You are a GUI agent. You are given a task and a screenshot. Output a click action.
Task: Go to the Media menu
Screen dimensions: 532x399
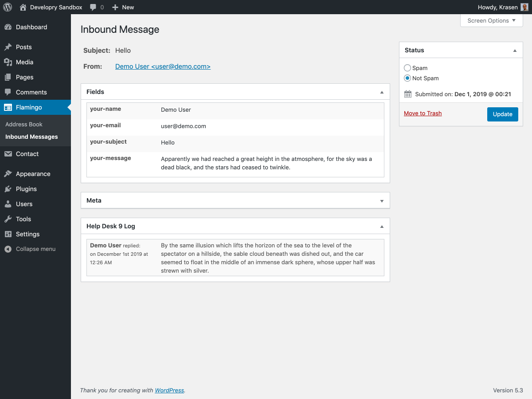tap(35, 62)
